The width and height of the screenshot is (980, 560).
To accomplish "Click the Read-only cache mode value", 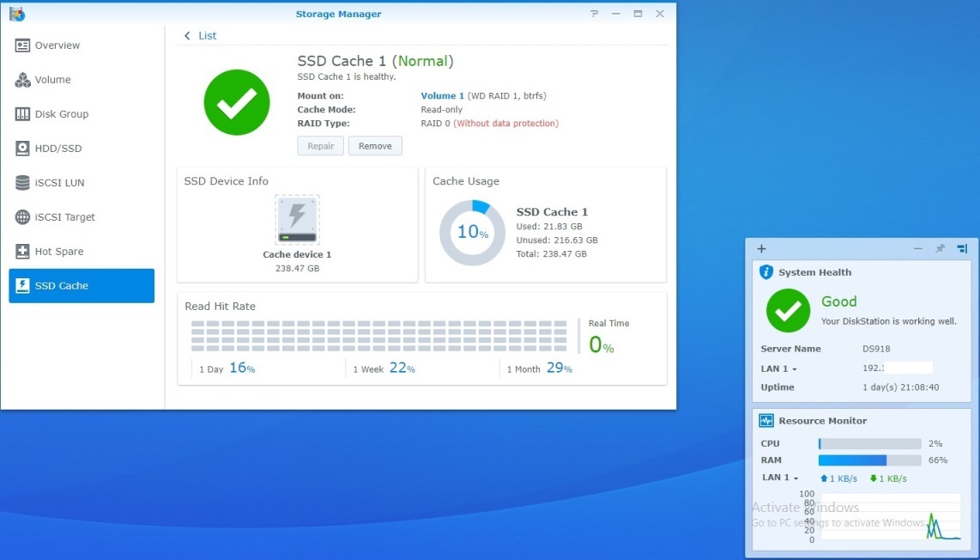I will click(x=442, y=109).
